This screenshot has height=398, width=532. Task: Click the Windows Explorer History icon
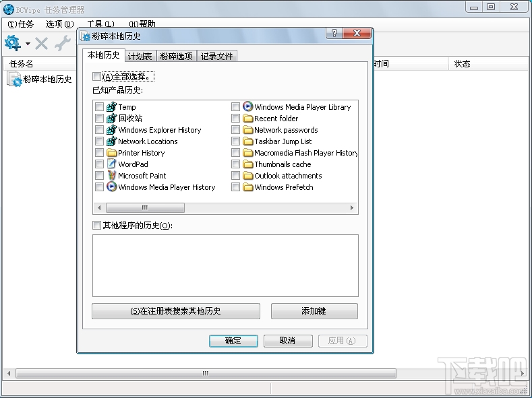112,130
